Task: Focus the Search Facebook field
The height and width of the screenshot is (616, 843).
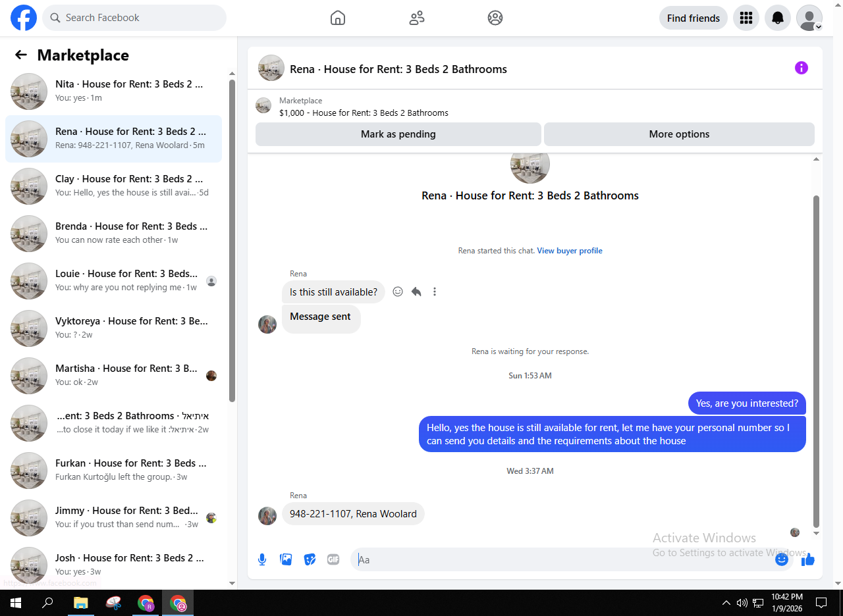Action: (134, 18)
